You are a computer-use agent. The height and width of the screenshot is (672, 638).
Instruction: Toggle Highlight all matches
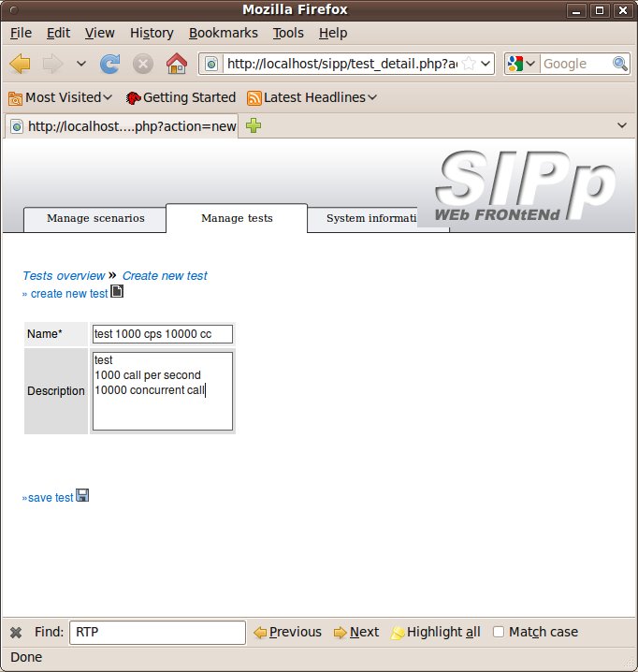(x=435, y=632)
